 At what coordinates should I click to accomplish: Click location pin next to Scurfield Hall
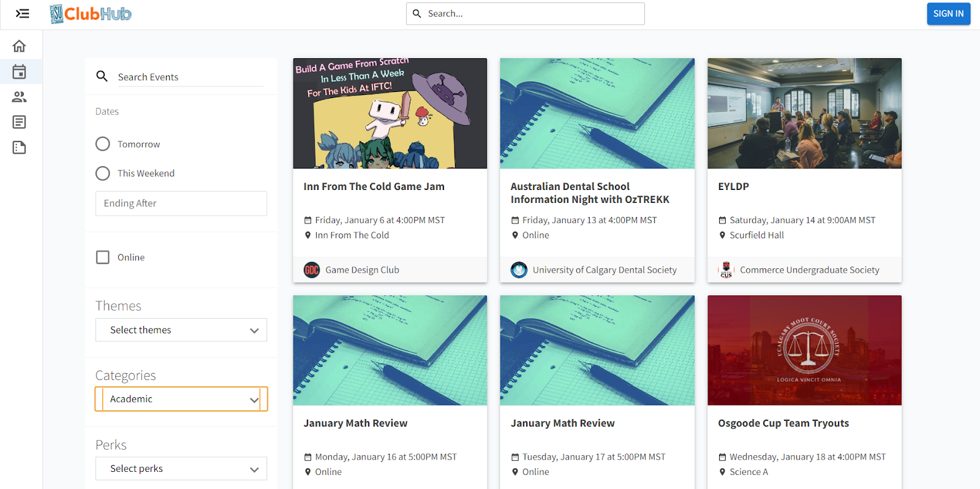coord(722,235)
